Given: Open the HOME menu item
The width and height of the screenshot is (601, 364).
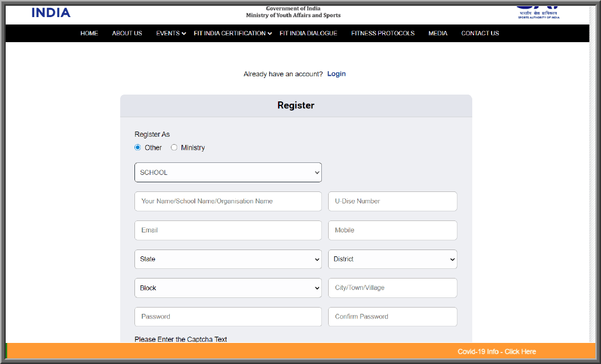Looking at the screenshot, I should pos(89,33).
